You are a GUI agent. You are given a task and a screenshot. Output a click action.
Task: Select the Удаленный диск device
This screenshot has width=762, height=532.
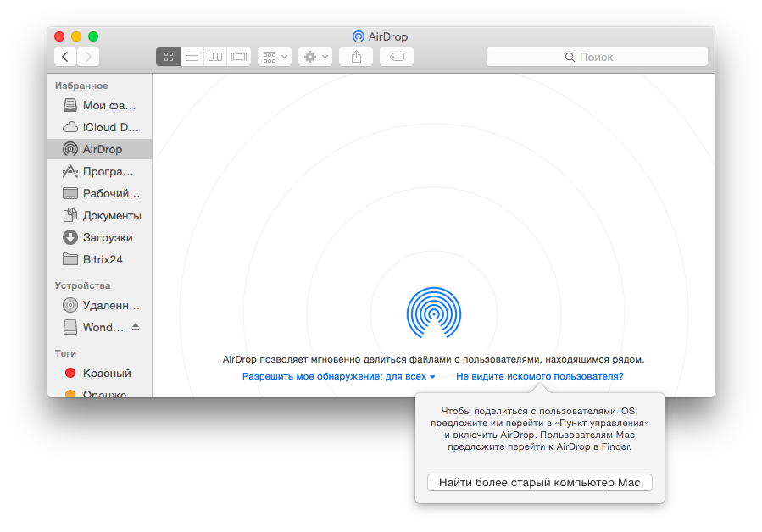click(x=100, y=305)
